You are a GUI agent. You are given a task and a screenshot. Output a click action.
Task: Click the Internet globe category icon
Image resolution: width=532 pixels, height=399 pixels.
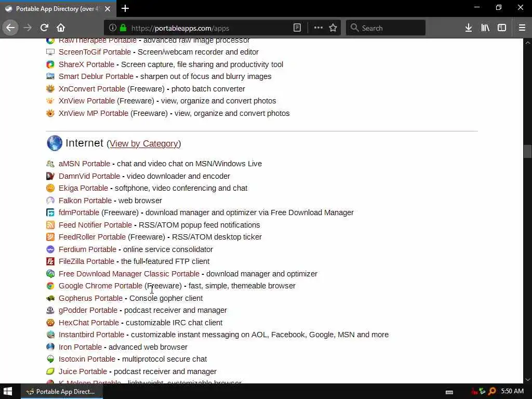(x=55, y=143)
